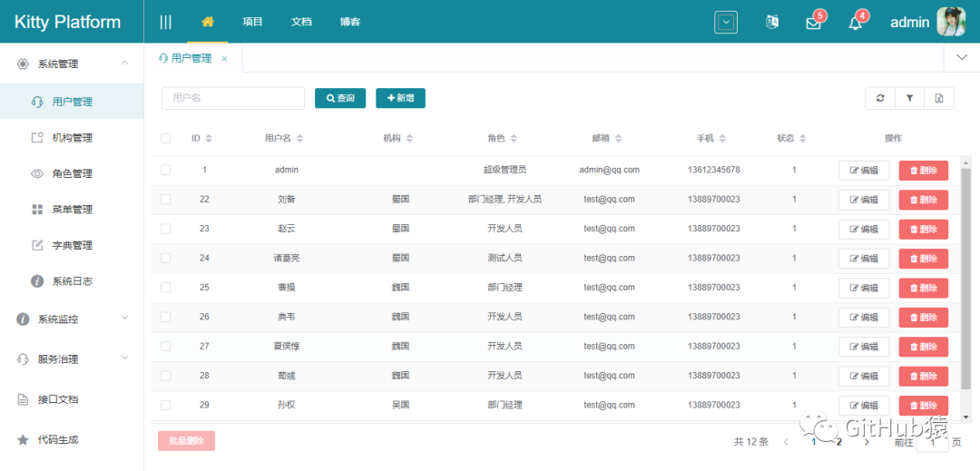Image resolution: width=980 pixels, height=471 pixels.
Task: Switch language with the translate icon
Action: click(772, 22)
